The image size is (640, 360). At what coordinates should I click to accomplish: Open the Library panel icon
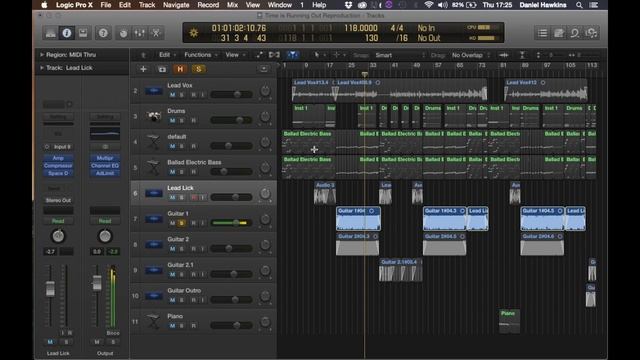pos(51,33)
